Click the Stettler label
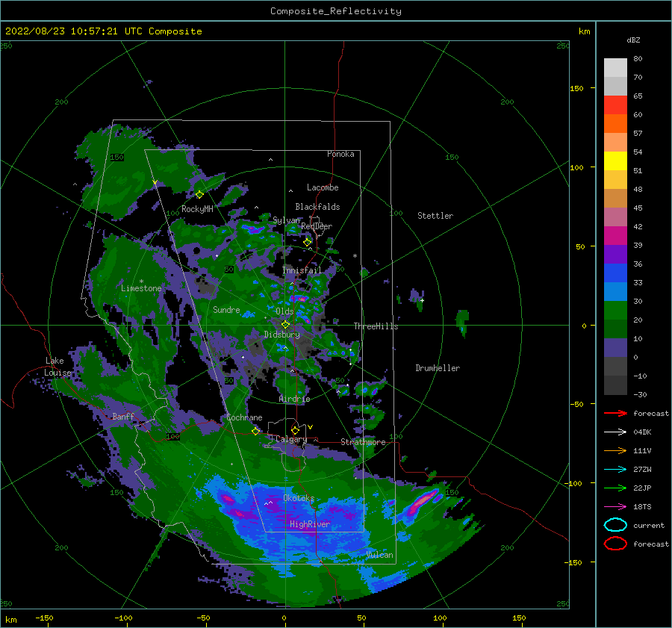Image resolution: width=672 pixels, height=628 pixels. coord(435,216)
